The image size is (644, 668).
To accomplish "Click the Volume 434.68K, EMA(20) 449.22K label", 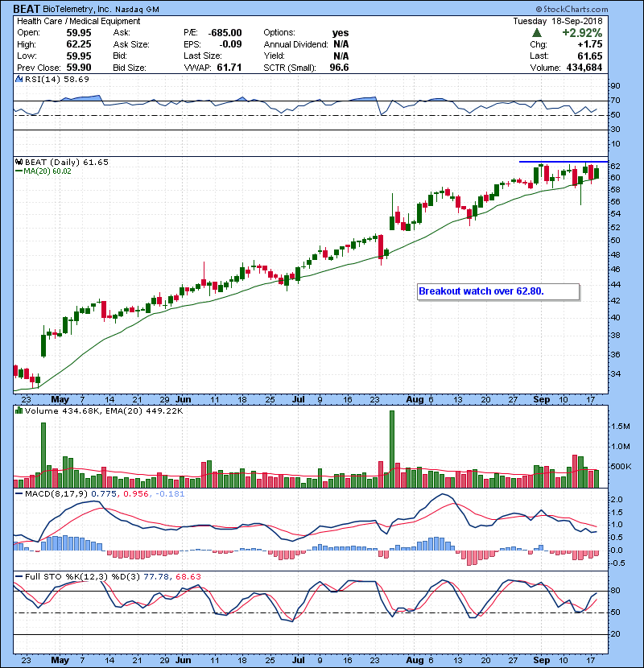I will (x=104, y=410).
